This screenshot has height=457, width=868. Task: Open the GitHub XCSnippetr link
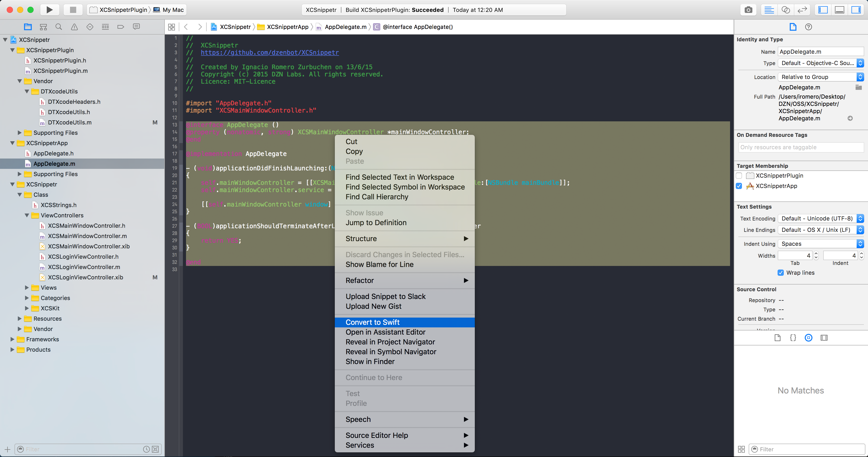click(269, 52)
